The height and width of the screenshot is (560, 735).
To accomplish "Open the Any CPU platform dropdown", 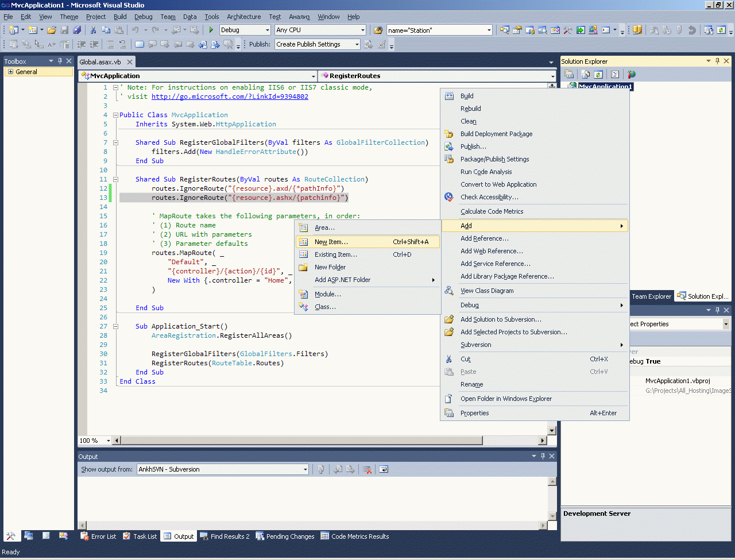I will coord(362,30).
